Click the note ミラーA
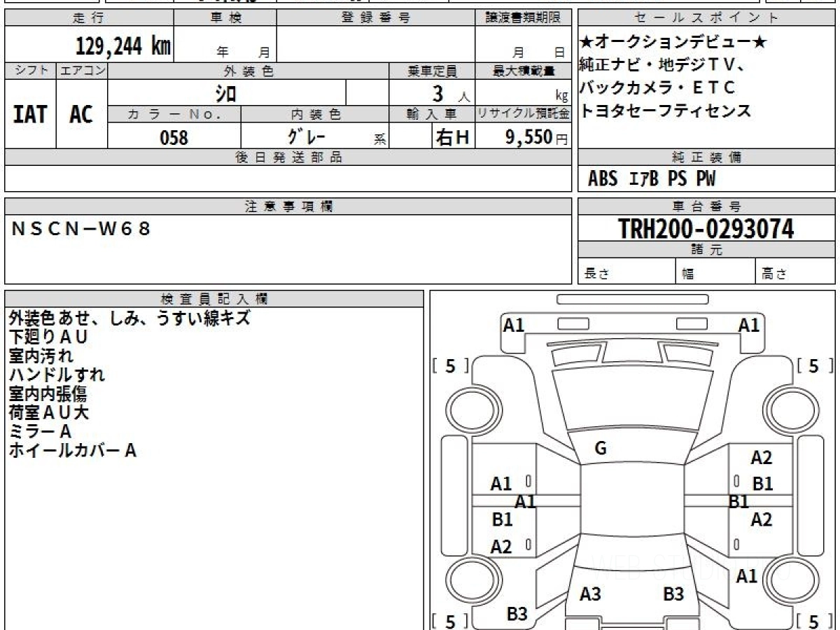The image size is (840, 630). pos(40,432)
